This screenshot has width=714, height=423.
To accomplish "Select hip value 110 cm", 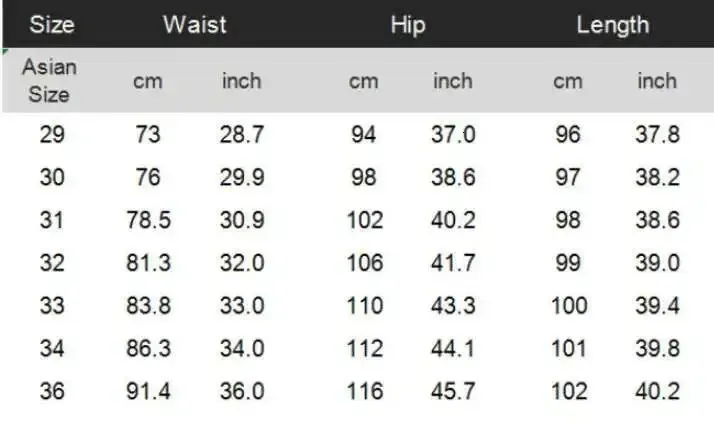I will pyautogui.click(x=365, y=306).
